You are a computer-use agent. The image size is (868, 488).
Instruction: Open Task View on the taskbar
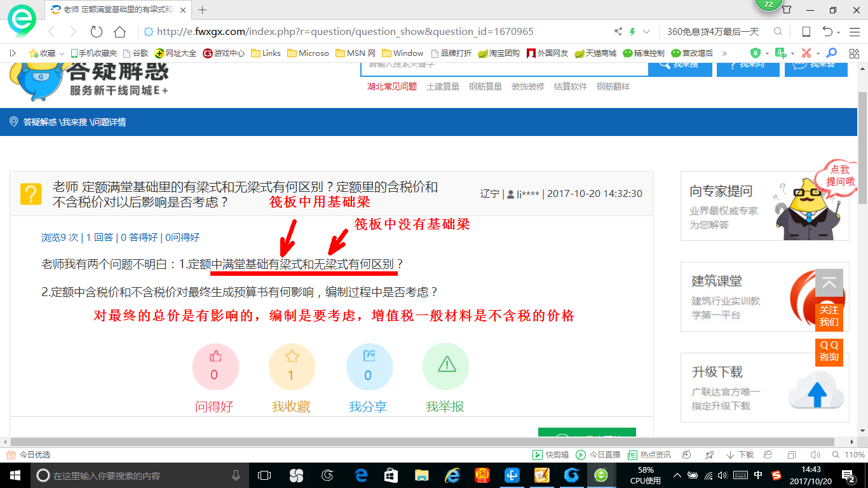pyautogui.click(x=264, y=475)
